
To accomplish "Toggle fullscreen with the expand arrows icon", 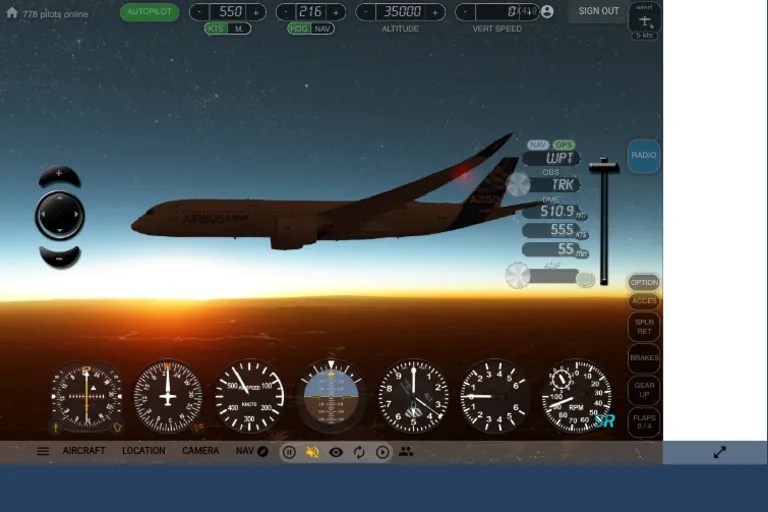I will [720, 452].
